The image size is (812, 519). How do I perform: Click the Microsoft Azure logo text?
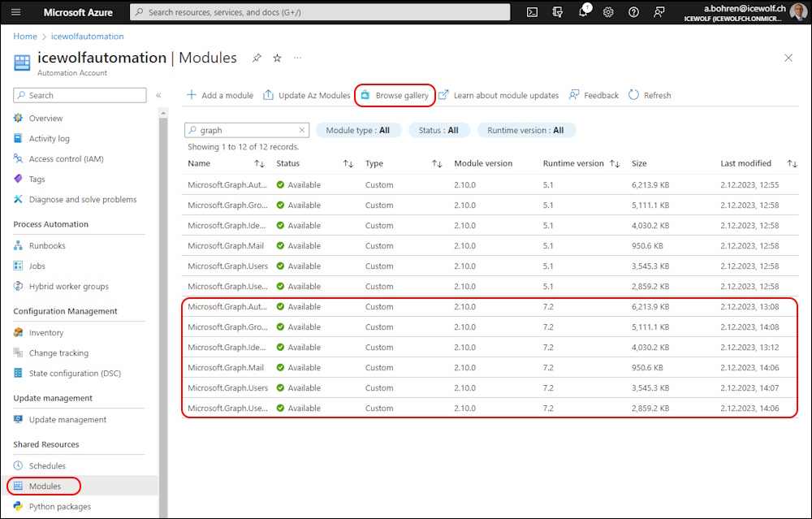pyautogui.click(x=78, y=12)
